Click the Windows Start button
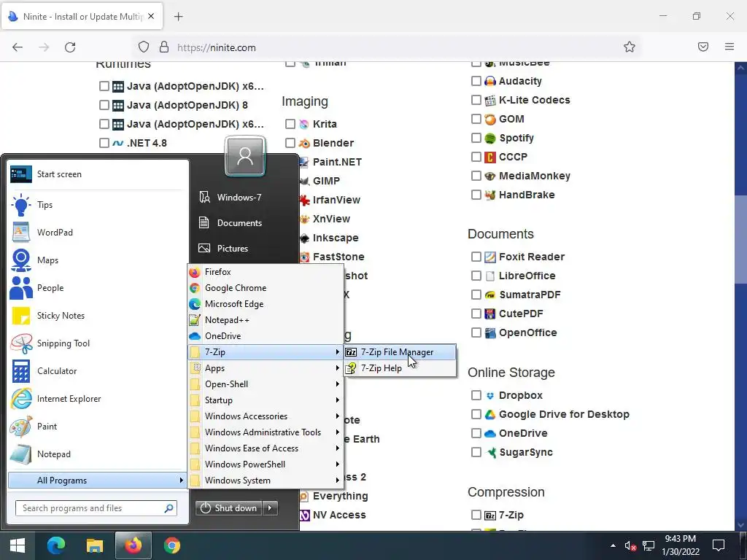The height and width of the screenshot is (560, 747). tap(18, 545)
